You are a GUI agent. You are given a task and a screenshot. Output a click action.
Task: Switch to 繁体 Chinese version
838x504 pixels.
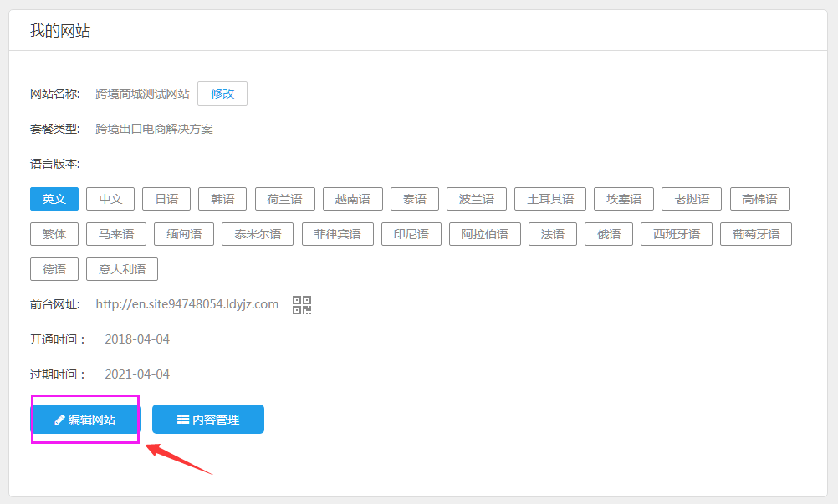click(x=54, y=234)
